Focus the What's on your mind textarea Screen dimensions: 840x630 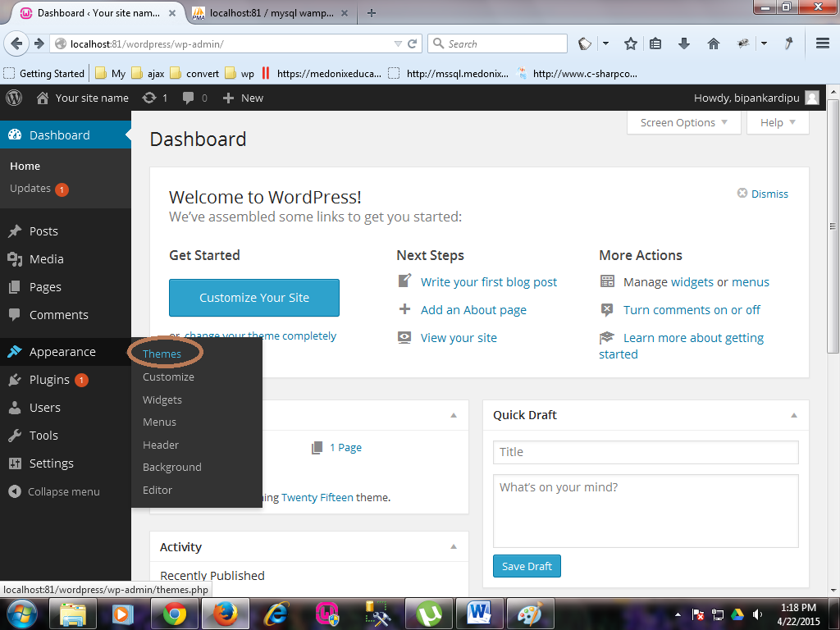point(646,511)
